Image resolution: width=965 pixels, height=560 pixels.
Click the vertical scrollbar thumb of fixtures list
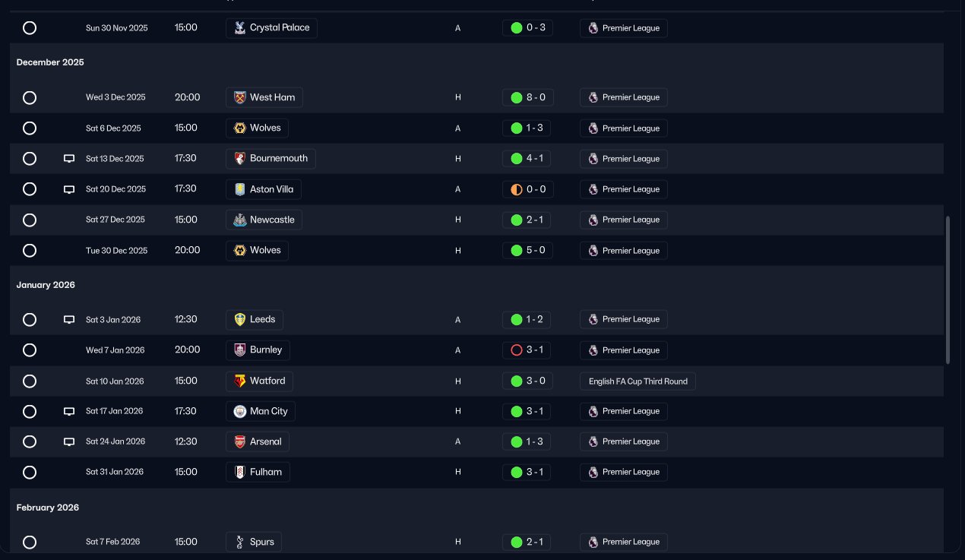point(948,289)
